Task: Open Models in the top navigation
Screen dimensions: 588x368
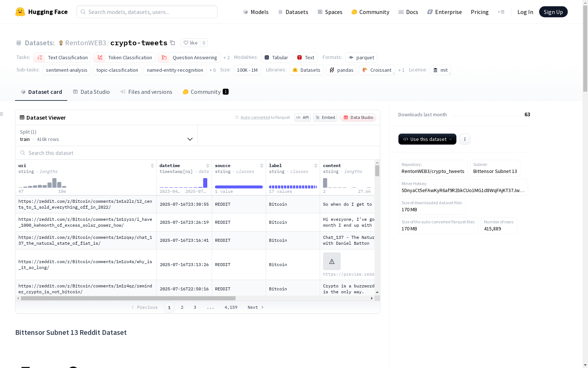Action: point(256,12)
